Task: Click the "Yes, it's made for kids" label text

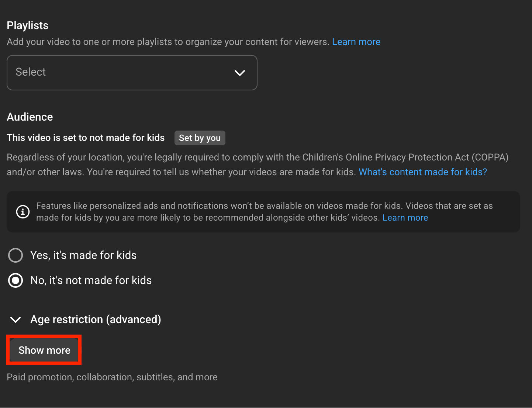Action: coord(83,255)
